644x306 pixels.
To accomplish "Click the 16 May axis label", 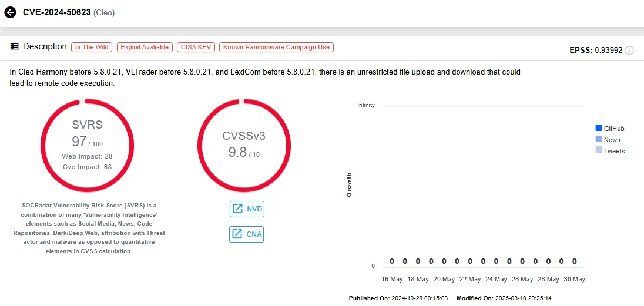I will pyautogui.click(x=392, y=280).
